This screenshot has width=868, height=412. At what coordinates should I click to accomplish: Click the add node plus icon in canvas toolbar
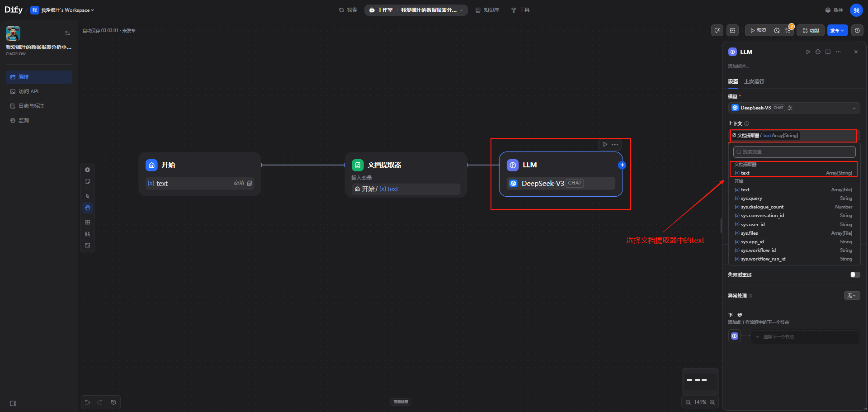87,170
